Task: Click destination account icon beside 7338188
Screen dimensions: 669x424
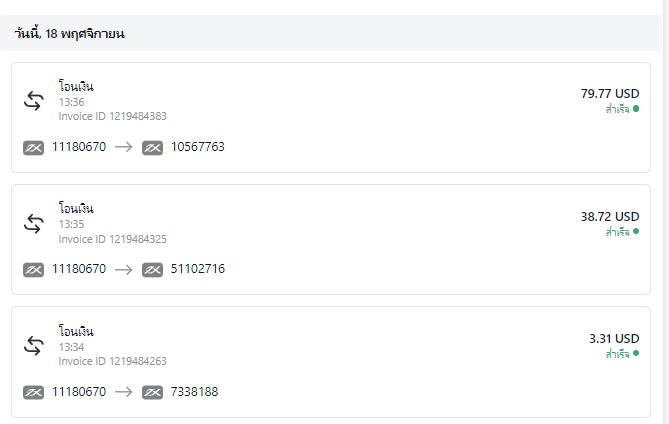Action: (x=152, y=392)
